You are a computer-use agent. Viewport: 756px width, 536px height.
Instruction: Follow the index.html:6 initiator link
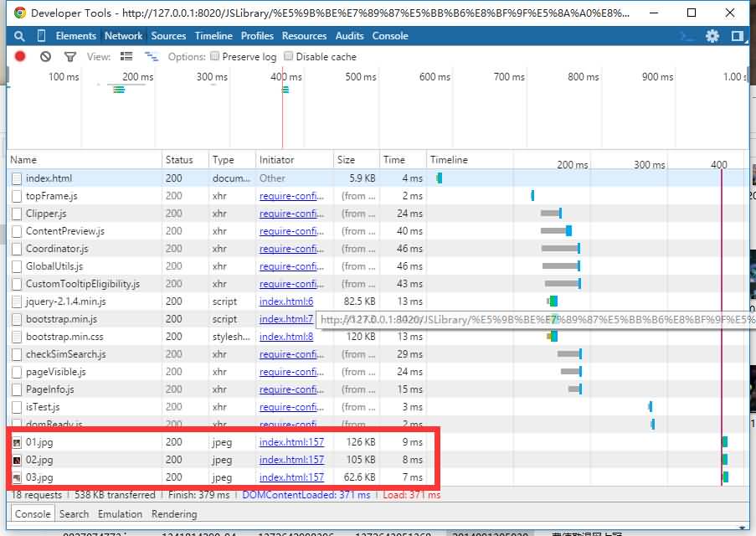(286, 301)
